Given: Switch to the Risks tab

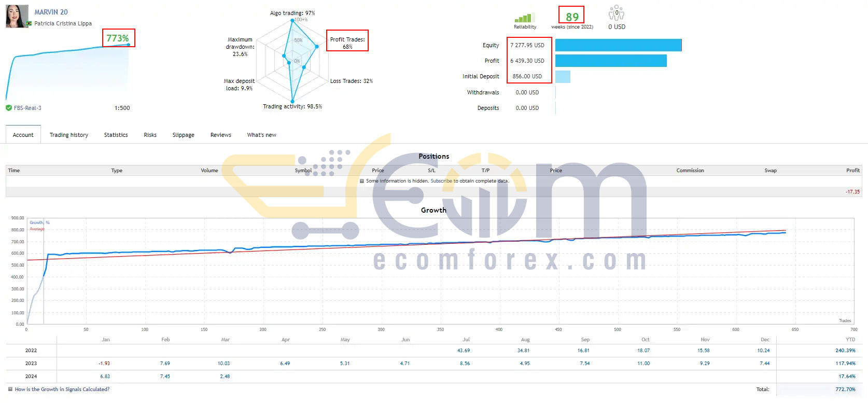Looking at the screenshot, I should coord(150,135).
